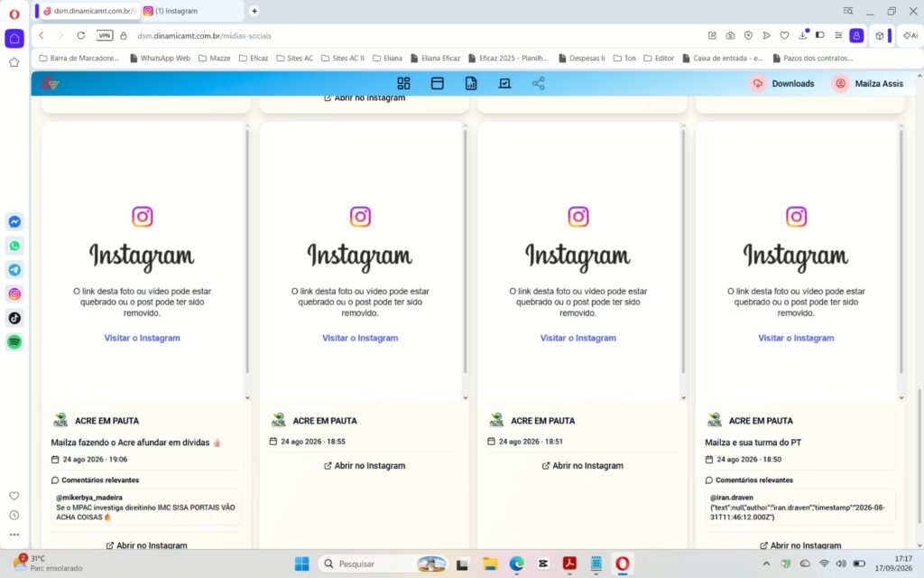The image size is (924, 578).
Task: Open the Mazze bookmarks folder
Action: [x=215, y=58]
